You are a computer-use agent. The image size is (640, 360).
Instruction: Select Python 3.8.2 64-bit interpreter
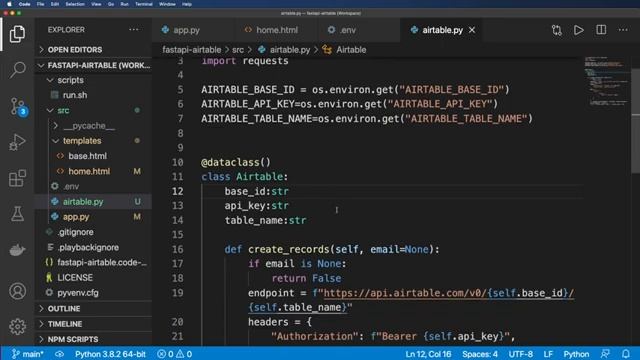click(x=110, y=354)
